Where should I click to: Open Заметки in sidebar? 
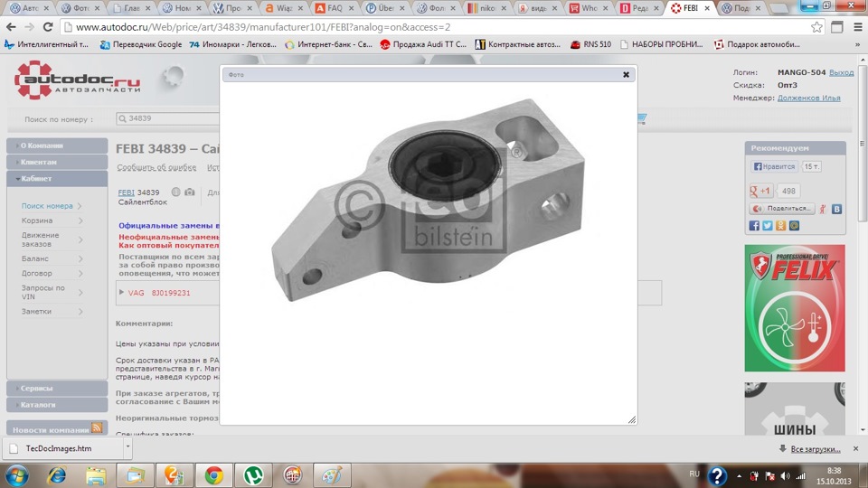[36, 312]
